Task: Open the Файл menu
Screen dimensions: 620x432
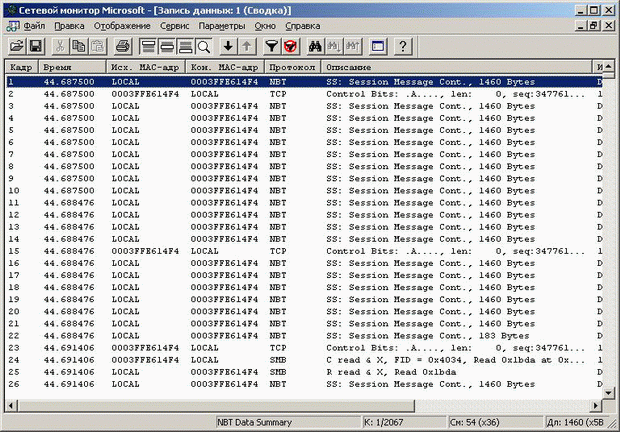Action: 32,24
